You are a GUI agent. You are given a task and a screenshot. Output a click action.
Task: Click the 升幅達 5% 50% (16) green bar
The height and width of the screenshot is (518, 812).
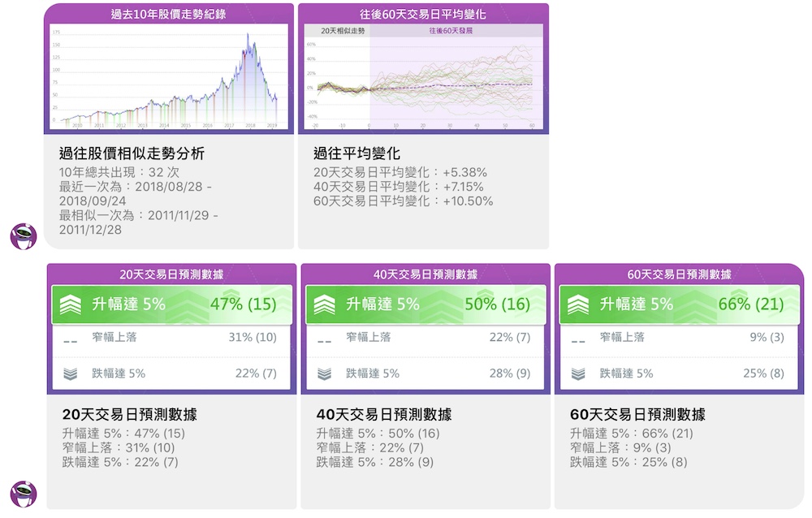tap(425, 304)
